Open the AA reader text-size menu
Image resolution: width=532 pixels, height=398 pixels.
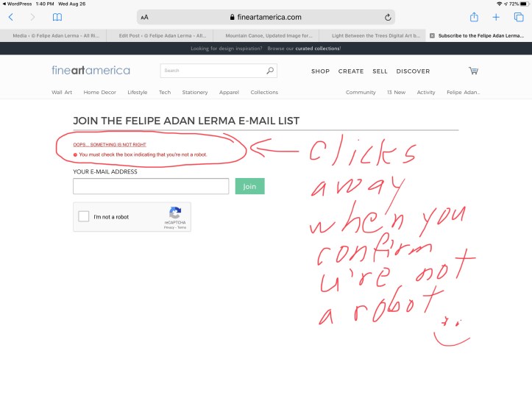pyautogui.click(x=144, y=17)
